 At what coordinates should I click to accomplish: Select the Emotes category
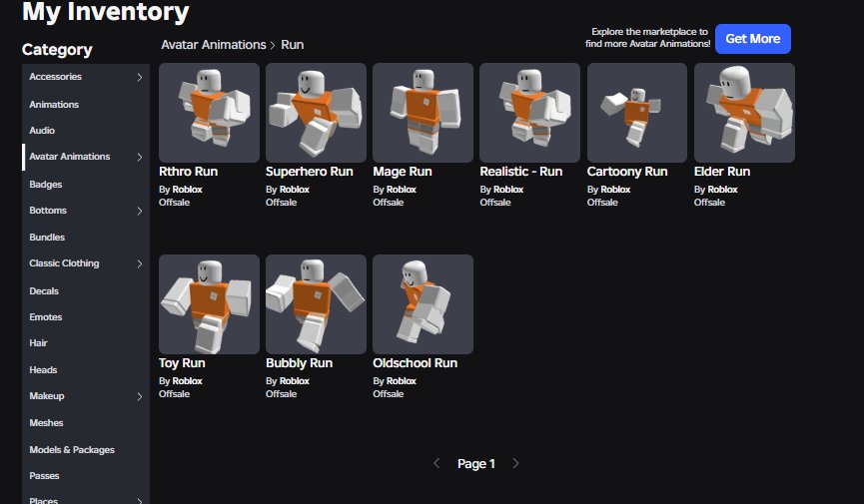pos(46,316)
